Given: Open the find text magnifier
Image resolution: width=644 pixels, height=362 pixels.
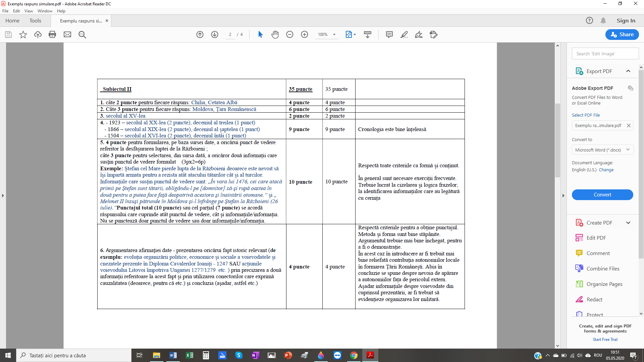Looking at the screenshot, I should point(82,35).
